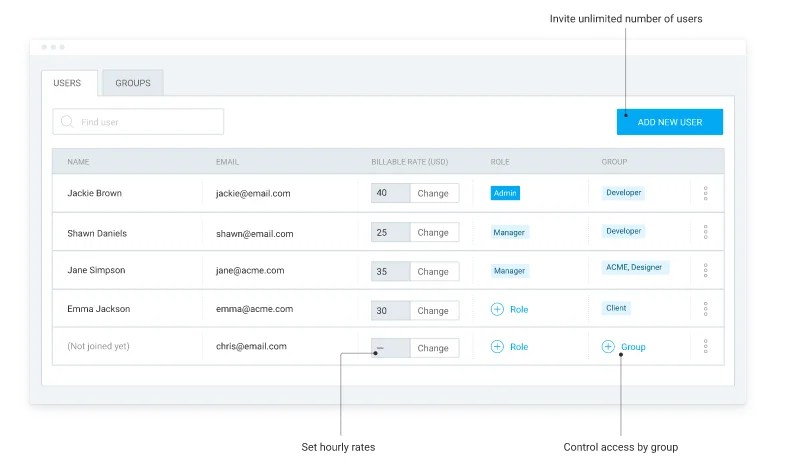The image size is (797, 470).
Task: Click the plus icon to add Emma Jackson's role
Action: (497, 309)
